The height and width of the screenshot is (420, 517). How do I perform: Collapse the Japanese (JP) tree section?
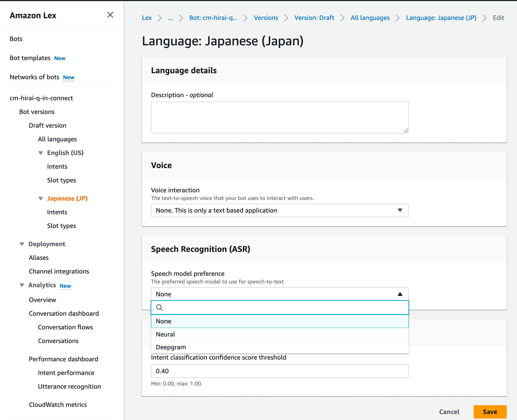[41, 199]
